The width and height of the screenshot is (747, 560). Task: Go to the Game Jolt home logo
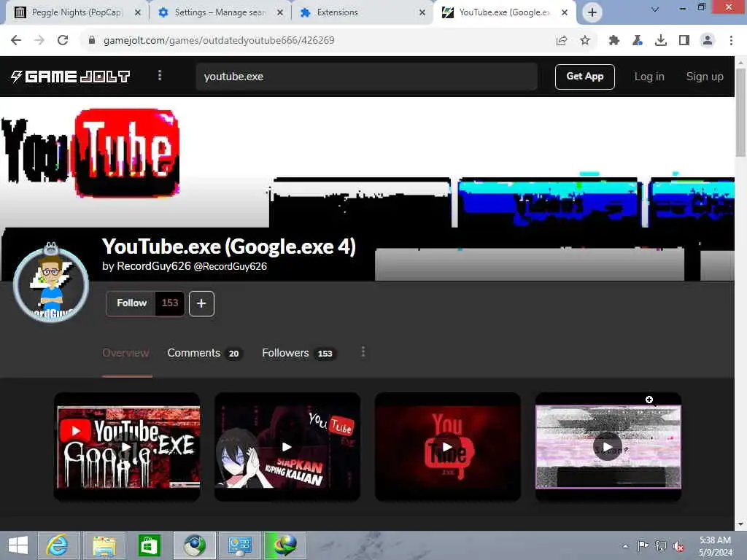pos(71,76)
